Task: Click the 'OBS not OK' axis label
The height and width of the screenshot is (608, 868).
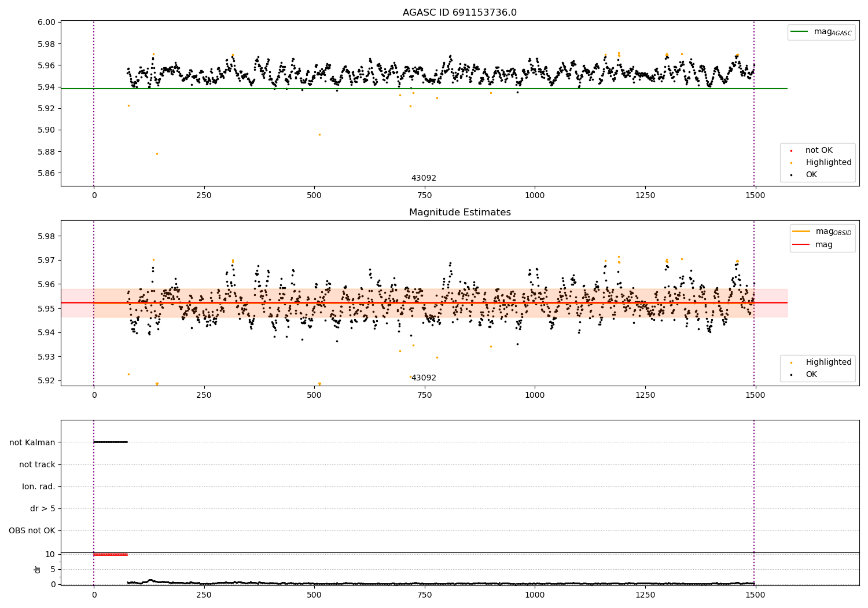Action: click(x=32, y=531)
